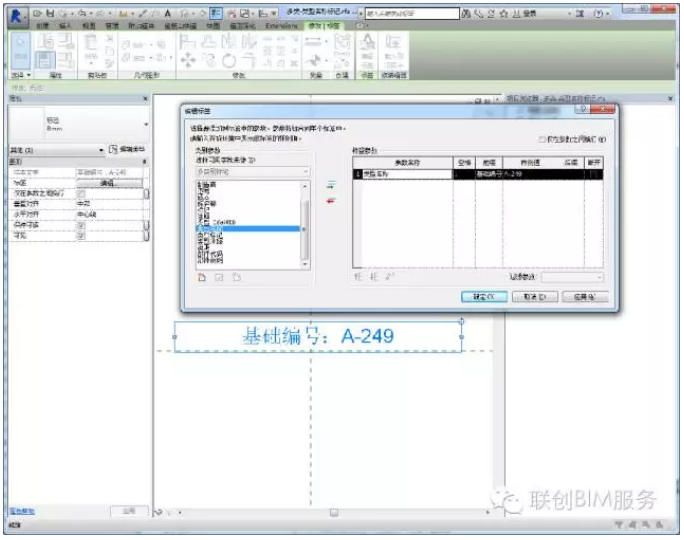Open the Properties help link at panel bottom
The height and width of the screenshot is (540, 684).
[22, 511]
